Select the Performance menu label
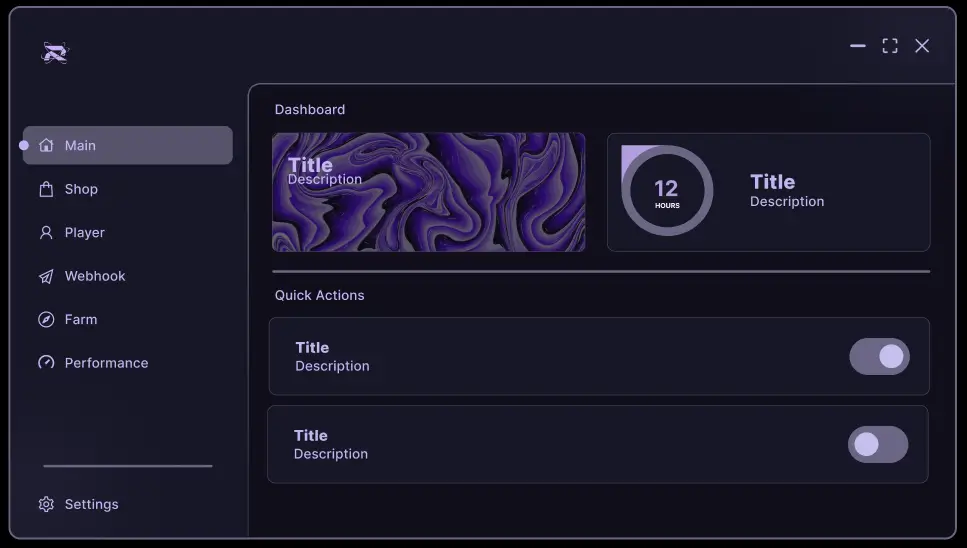967x548 pixels. tap(106, 363)
